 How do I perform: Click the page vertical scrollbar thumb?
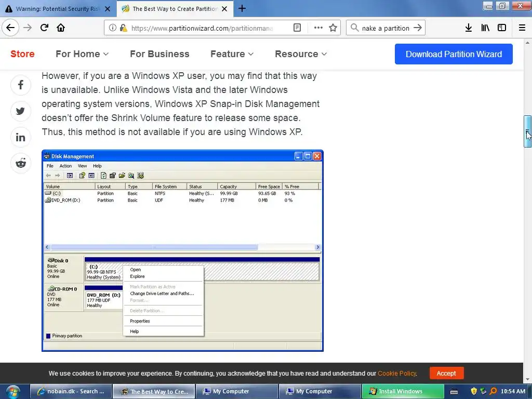(527, 131)
